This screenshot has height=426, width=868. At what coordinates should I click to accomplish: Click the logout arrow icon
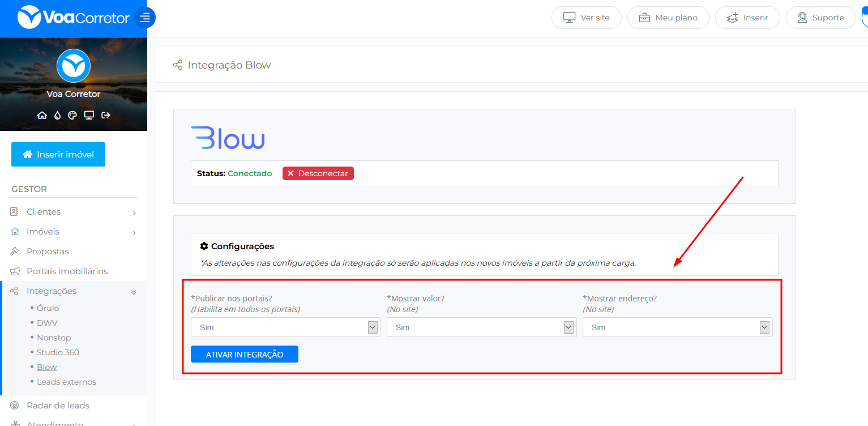click(x=105, y=116)
